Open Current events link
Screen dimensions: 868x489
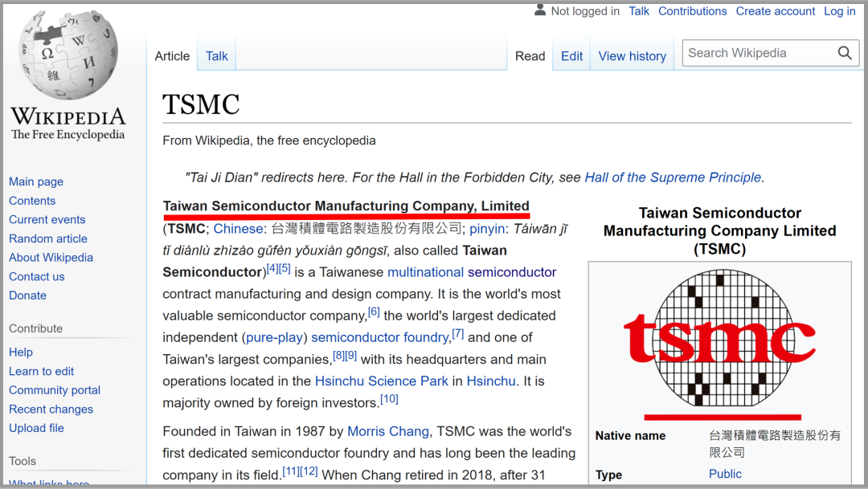[47, 219]
